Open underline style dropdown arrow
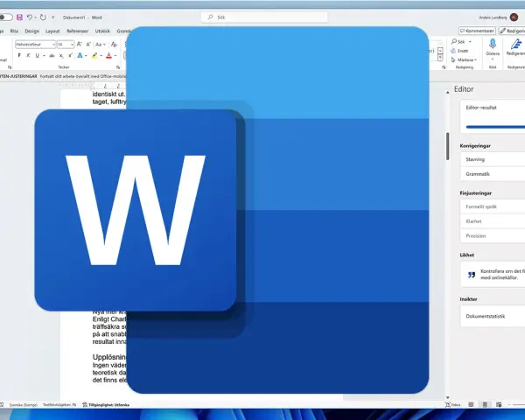This screenshot has width=525, height=420. tap(44, 56)
